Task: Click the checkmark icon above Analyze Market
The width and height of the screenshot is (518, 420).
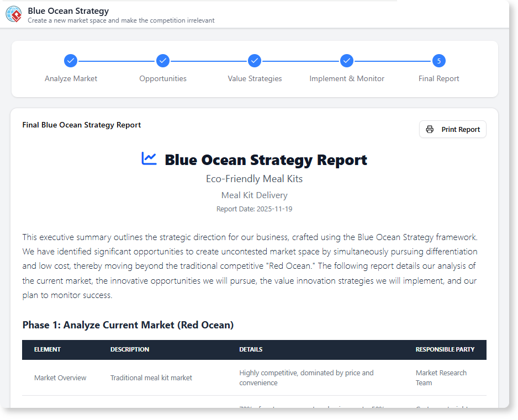Action: tap(71, 61)
